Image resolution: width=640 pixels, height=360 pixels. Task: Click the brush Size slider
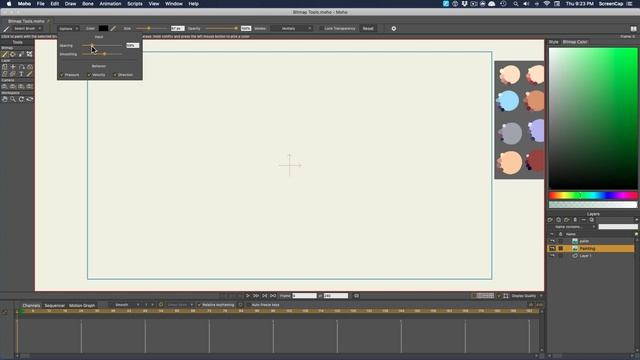point(152,29)
